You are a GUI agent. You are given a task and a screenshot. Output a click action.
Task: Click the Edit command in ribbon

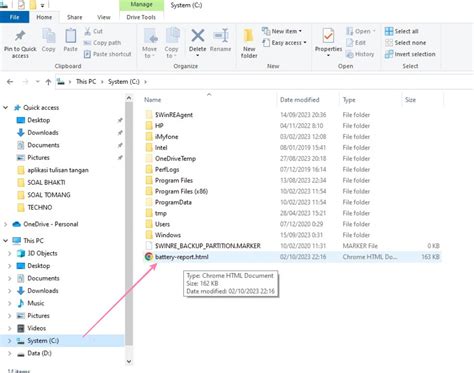click(356, 43)
